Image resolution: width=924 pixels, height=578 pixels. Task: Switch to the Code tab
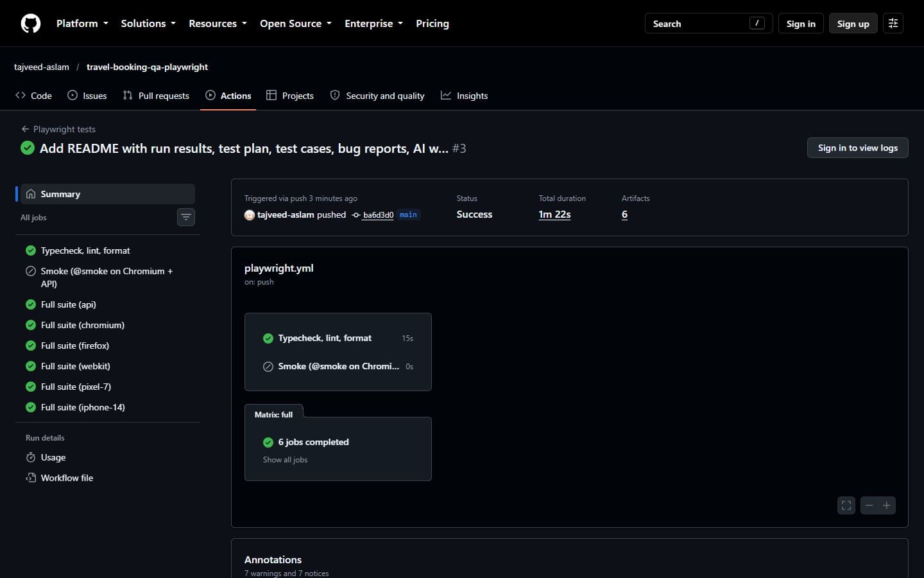[33, 96]
